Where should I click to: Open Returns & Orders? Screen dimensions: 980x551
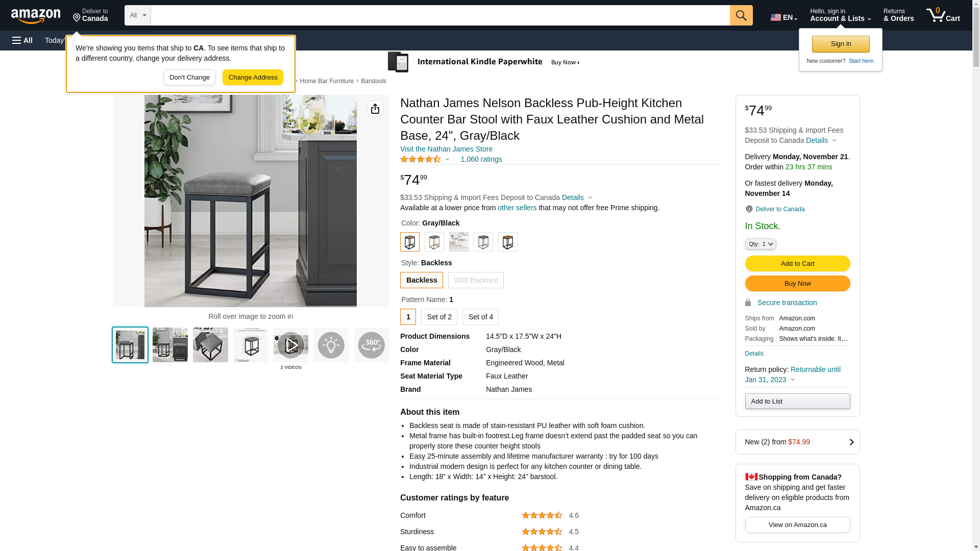[898, 15]
